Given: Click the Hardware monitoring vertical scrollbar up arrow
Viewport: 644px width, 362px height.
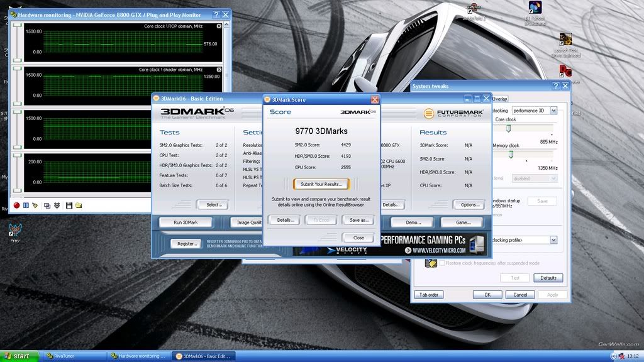Looking at the screenshot, I should (226, 25).
